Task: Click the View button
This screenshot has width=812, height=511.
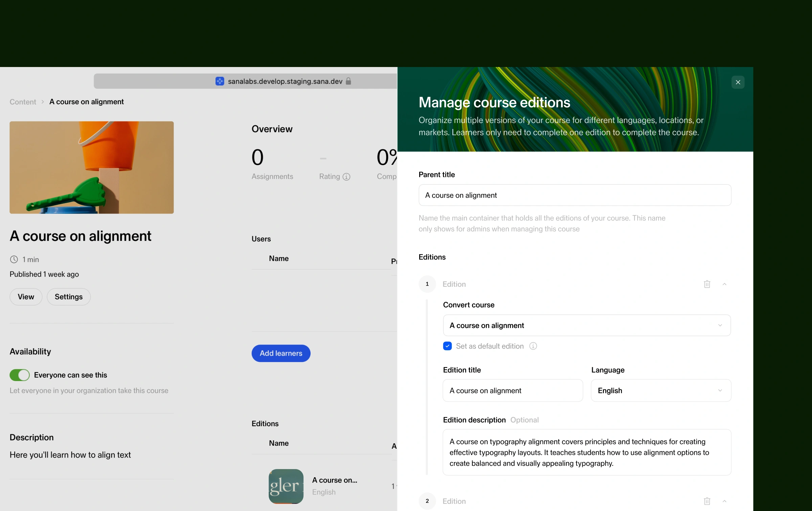Action: [26, 297]
